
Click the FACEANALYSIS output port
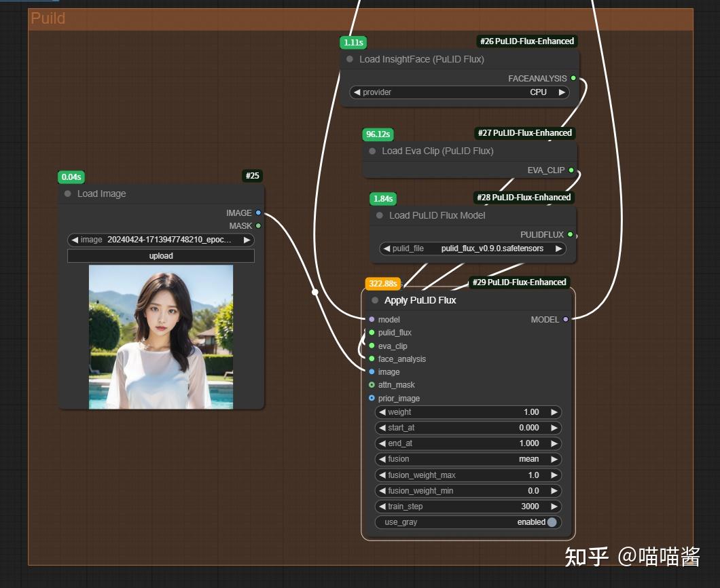(573, 78)
